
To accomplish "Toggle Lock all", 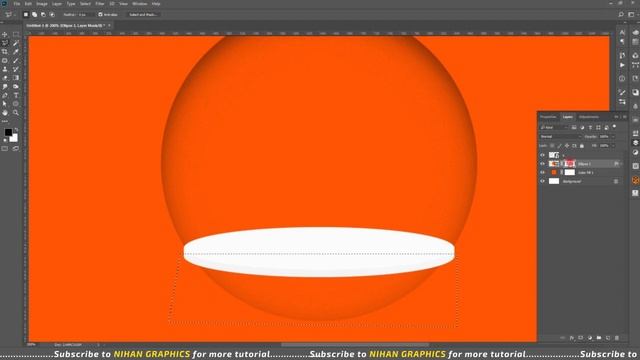I will coord(582,146).
